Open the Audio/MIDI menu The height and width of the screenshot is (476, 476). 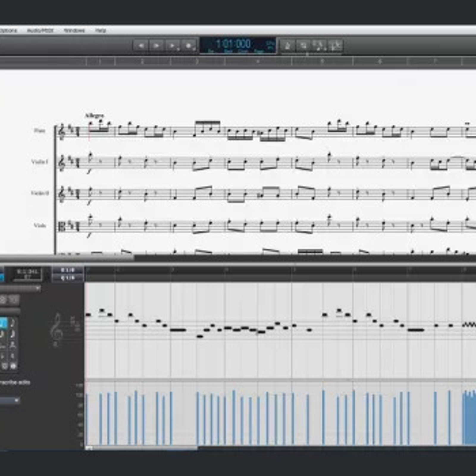(40, 30)
